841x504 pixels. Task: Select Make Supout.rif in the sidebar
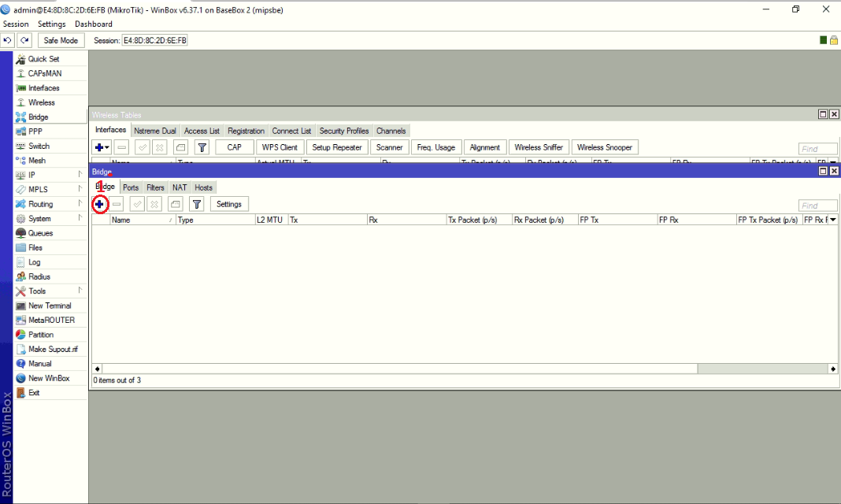pos(50,349)
